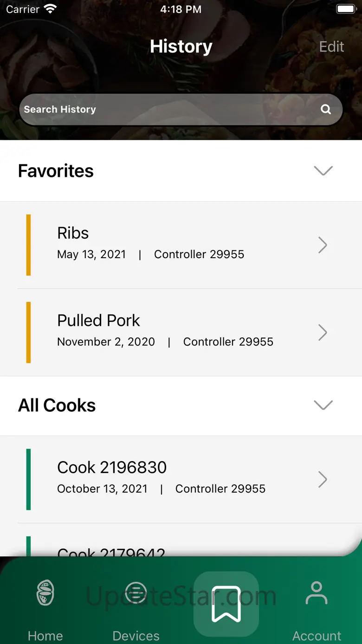The image size is (362, 644).
Task: Tap the battery indicator icon
Action: tap(346, 9)
